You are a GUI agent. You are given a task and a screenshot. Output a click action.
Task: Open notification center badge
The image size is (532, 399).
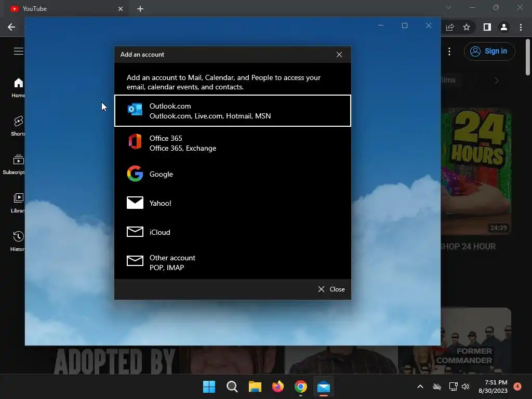pyautogui.click(x=517, y=386)
